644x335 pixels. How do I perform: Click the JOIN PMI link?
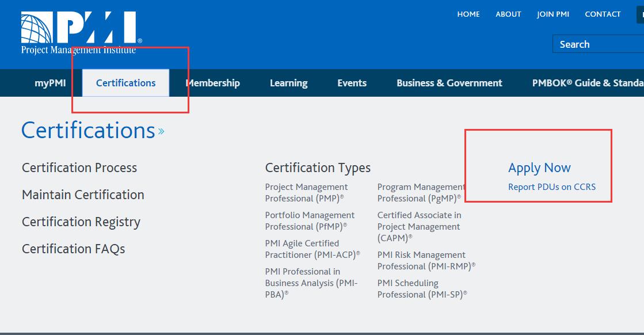(553, 14)
